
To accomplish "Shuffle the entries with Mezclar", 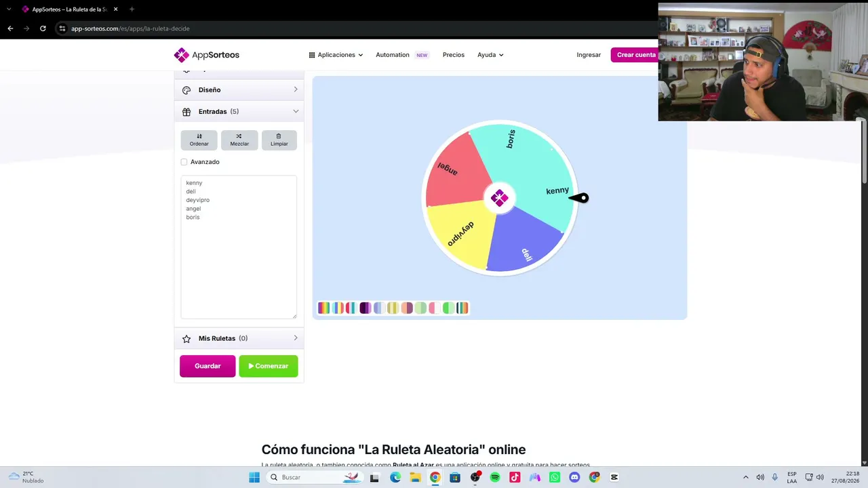I will [x=239, y=140].
